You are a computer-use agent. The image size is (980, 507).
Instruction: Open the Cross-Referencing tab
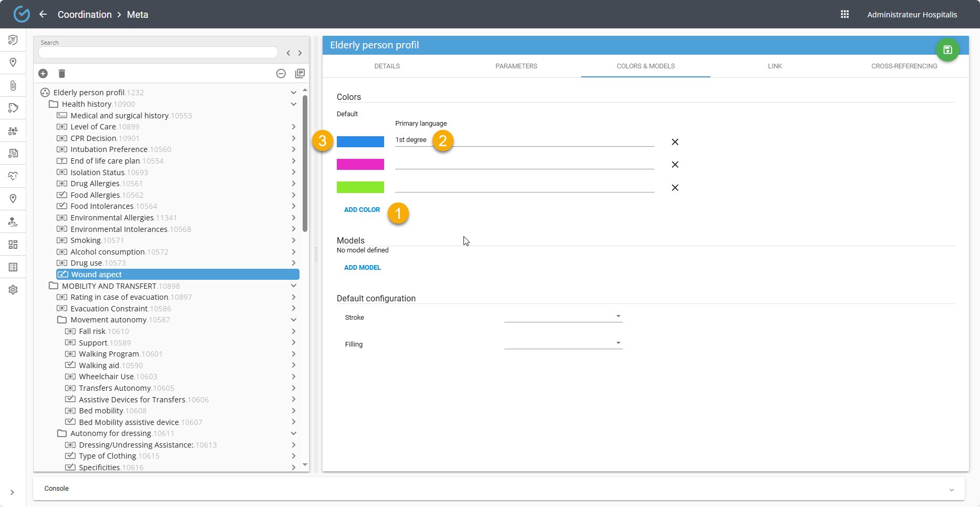[904, 66]
